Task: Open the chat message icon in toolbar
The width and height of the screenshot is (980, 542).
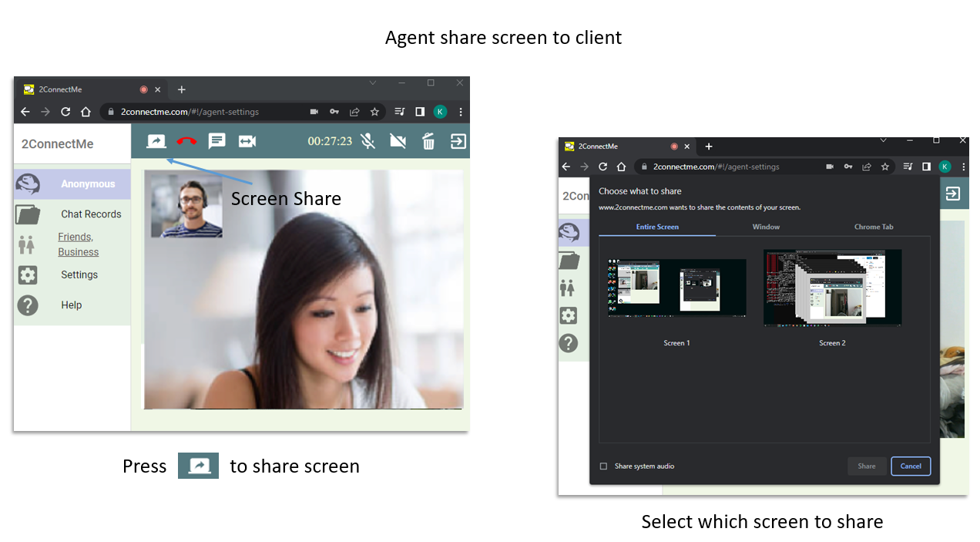Action: (x=217, y=141)
